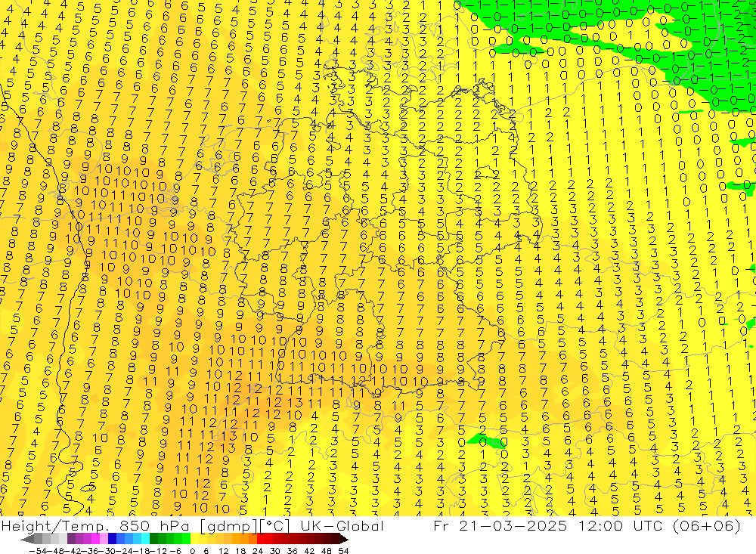Click the magenta legend swatch above -36

pyautogui.click(x=95, y=539)
